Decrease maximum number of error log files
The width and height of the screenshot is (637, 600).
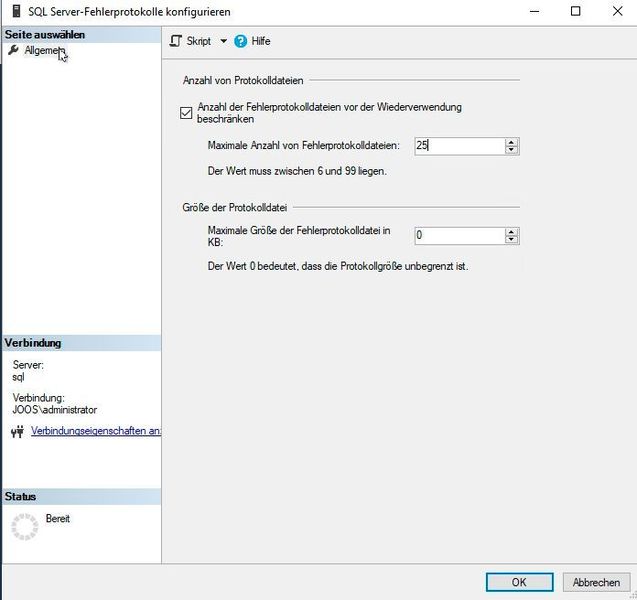click(x=511, y=150)
